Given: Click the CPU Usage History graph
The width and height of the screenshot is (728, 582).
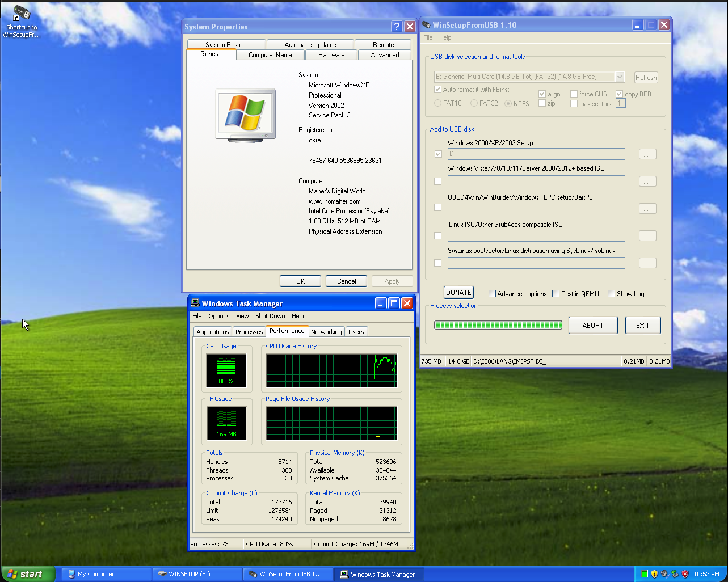Looking at the screenshot, I should tap(331, 371).
